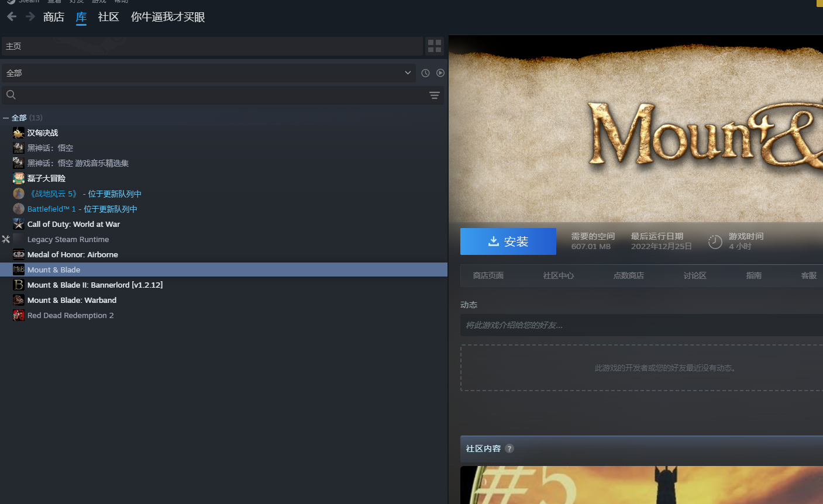
Task: Click the Battlefield 1 game icon
Action: pos(19,209)
